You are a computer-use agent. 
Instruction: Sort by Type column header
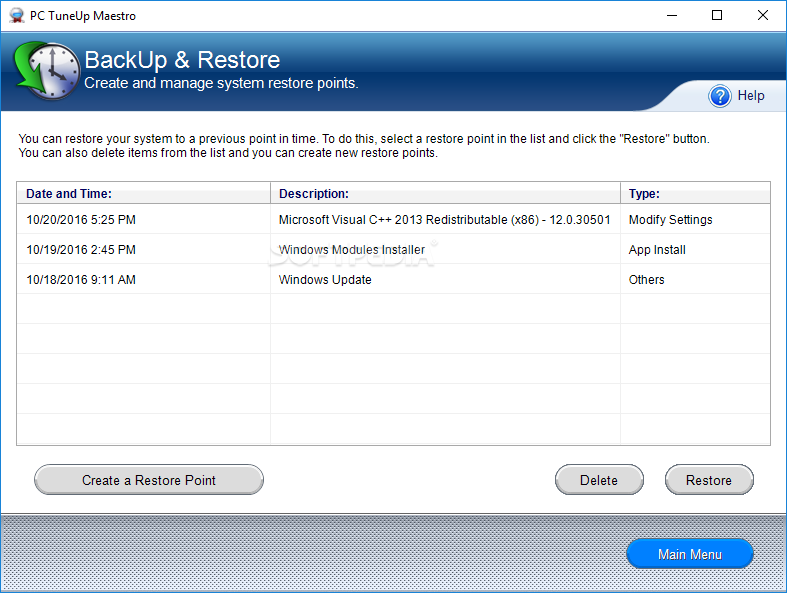coord(695,193)
